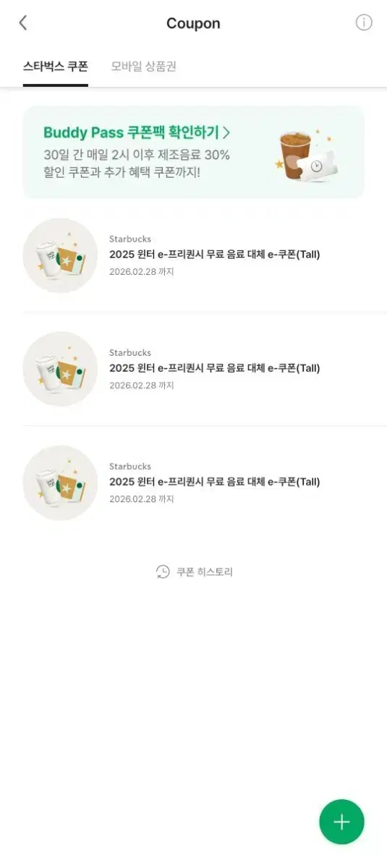
Task: Tap the Buddy Pass 30% discount description text
Action: [x=137, y=163]
